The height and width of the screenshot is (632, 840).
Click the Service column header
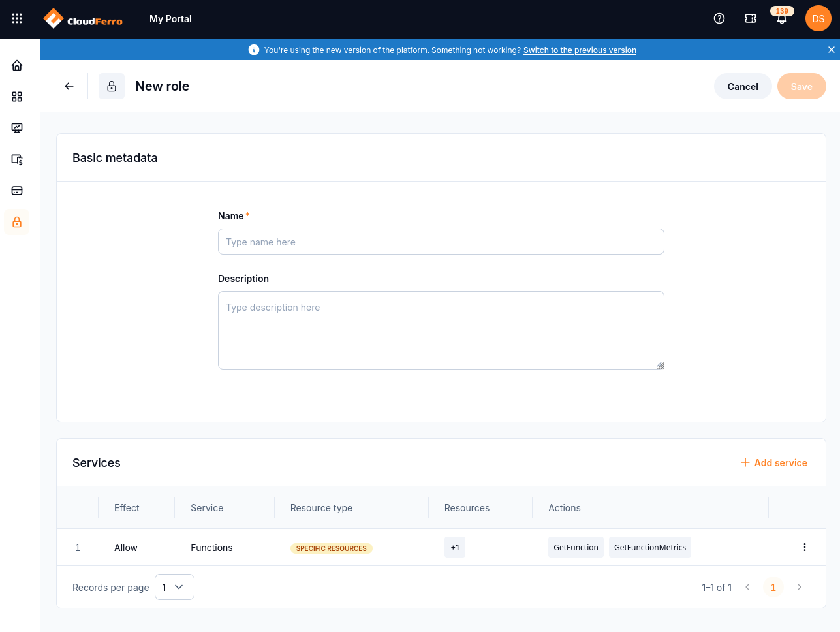[207, 508]
